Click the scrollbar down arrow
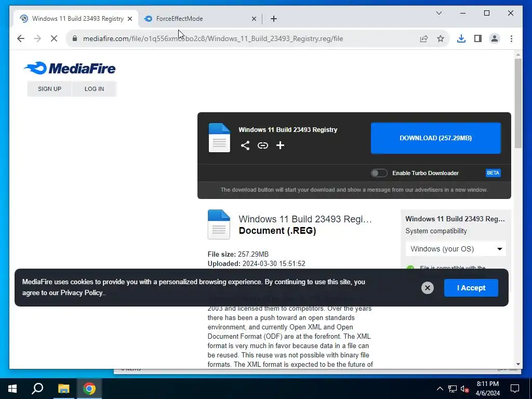Image resolution: width=532 pixels, height=399 pixels. [518, 364]
